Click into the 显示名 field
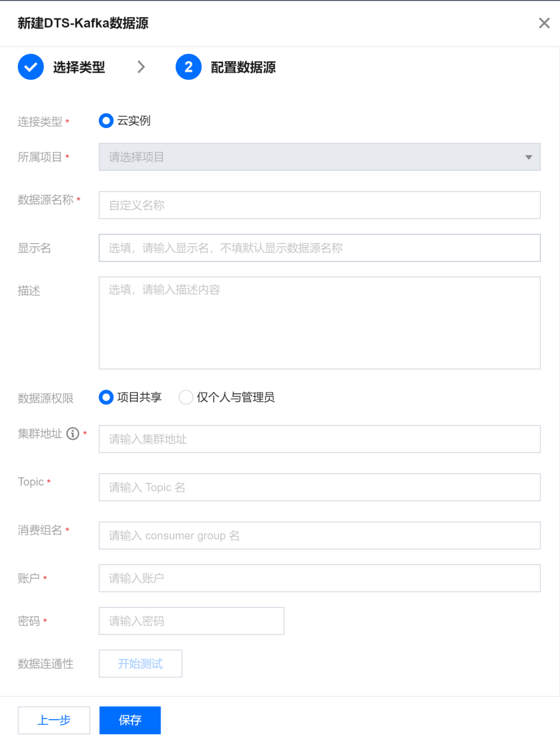 pyautogui.click(x=319, y=248)
